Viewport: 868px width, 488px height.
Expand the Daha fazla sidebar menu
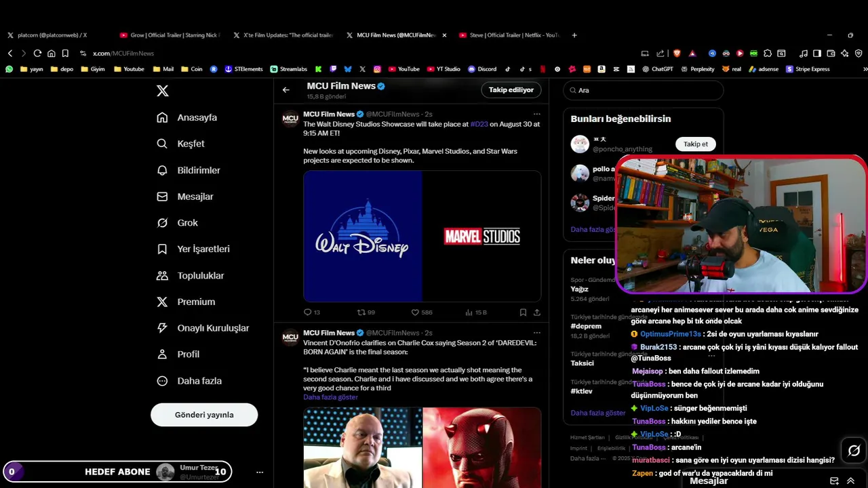(x=189, y=381)
